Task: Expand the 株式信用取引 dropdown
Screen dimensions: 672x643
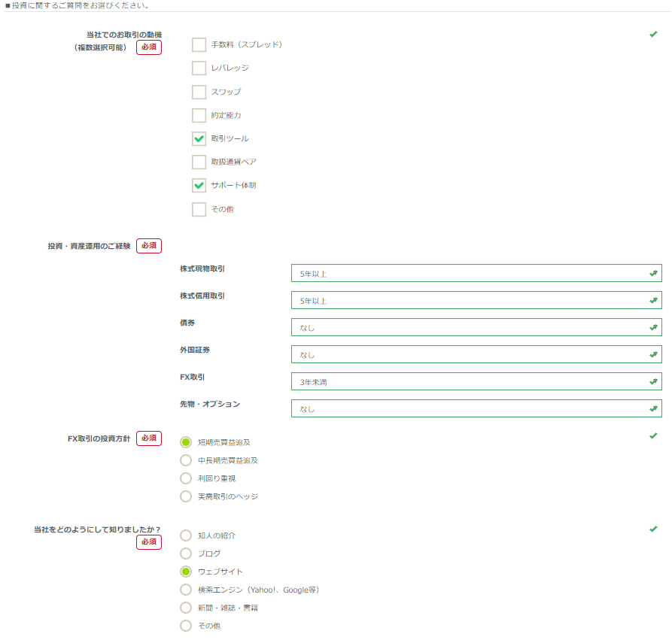Action: coord(476,301)
